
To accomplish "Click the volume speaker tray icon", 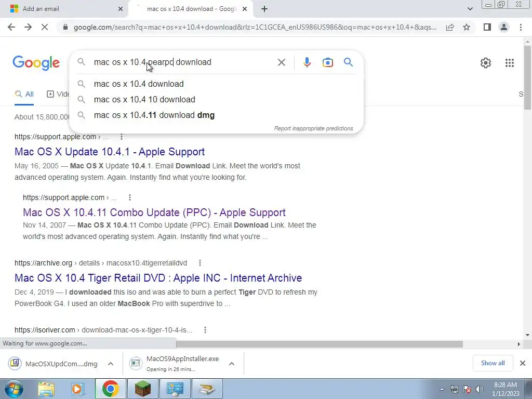I will (x=480, y=389).
